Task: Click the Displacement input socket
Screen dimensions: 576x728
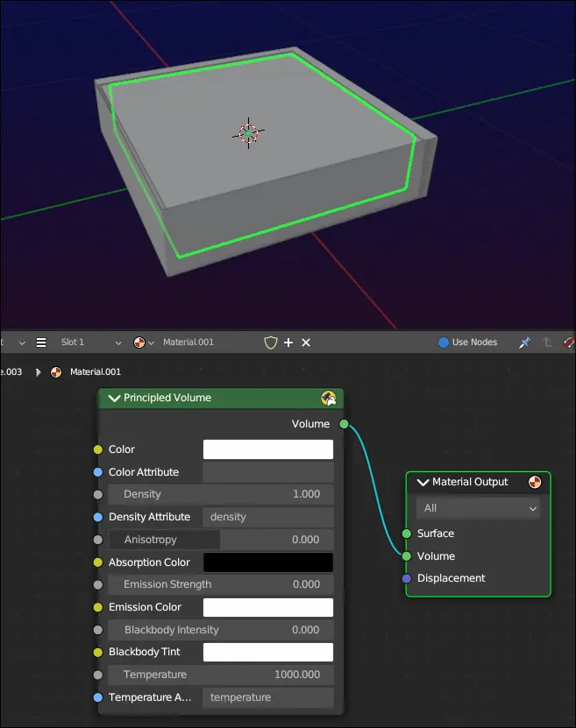Action: 407,578
